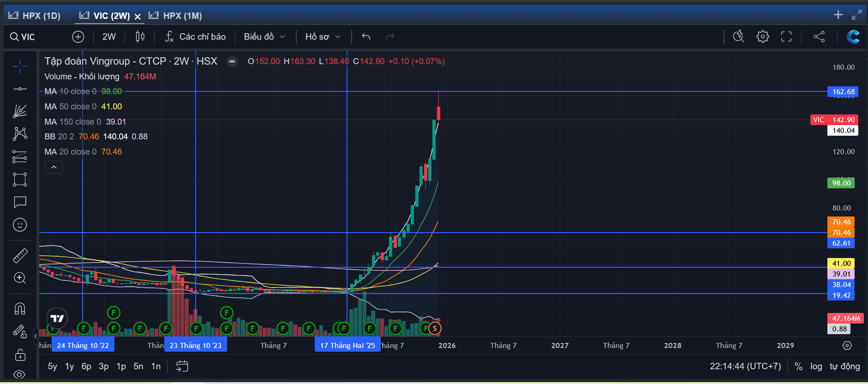Hide all drawings with eye icon

20,374
